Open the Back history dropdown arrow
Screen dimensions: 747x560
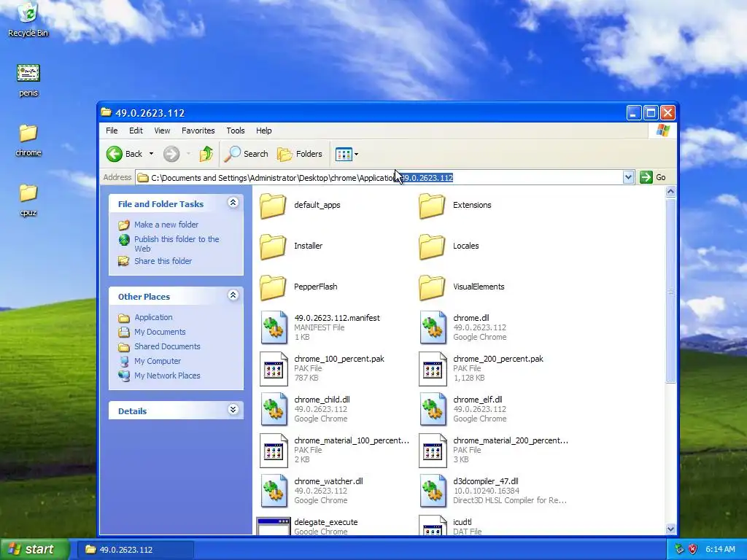pos(151,154)
